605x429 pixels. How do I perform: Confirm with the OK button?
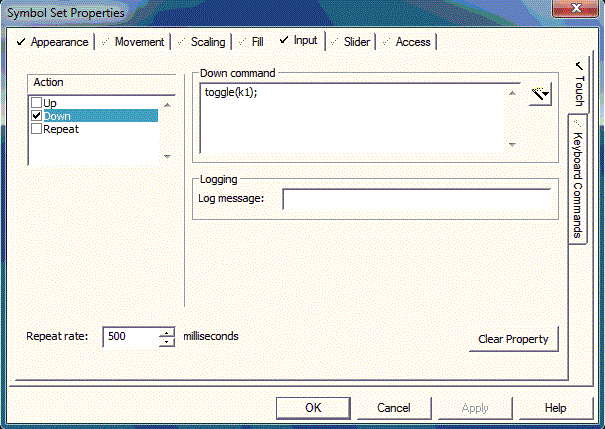(313, 408)
